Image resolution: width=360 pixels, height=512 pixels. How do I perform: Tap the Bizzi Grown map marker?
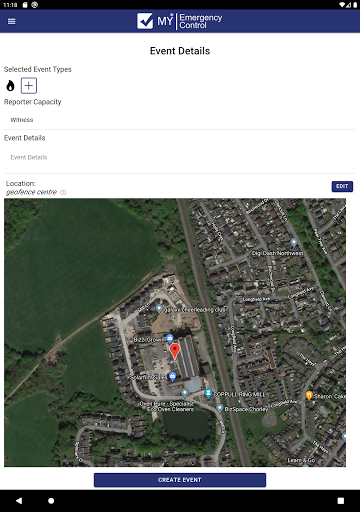(x=170, y=339)
